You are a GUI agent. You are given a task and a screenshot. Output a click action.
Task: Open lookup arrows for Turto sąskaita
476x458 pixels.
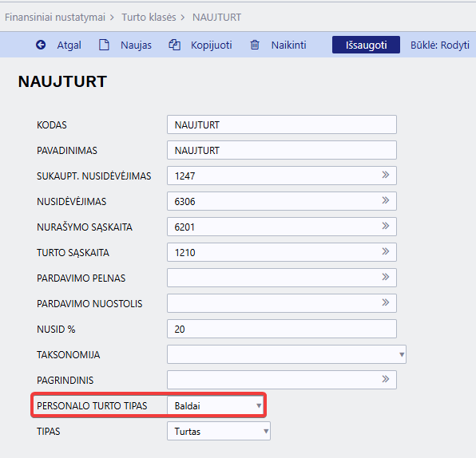point(386,251)
